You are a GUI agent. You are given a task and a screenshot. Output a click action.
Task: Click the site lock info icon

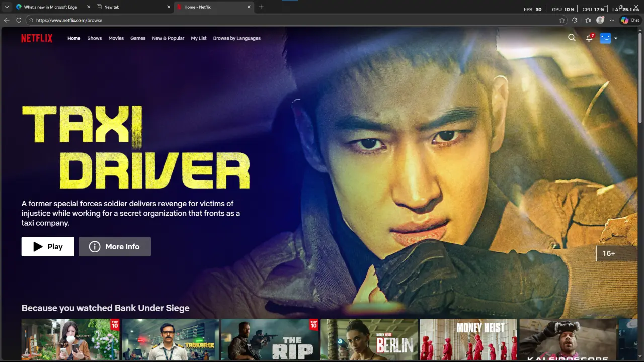click(x=31, y=20)
